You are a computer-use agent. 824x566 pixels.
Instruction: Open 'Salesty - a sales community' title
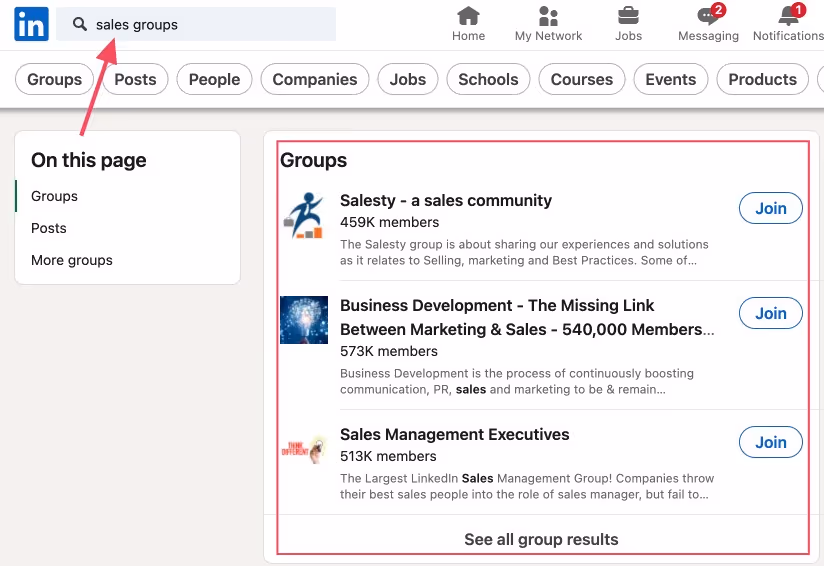click(446, 200)
